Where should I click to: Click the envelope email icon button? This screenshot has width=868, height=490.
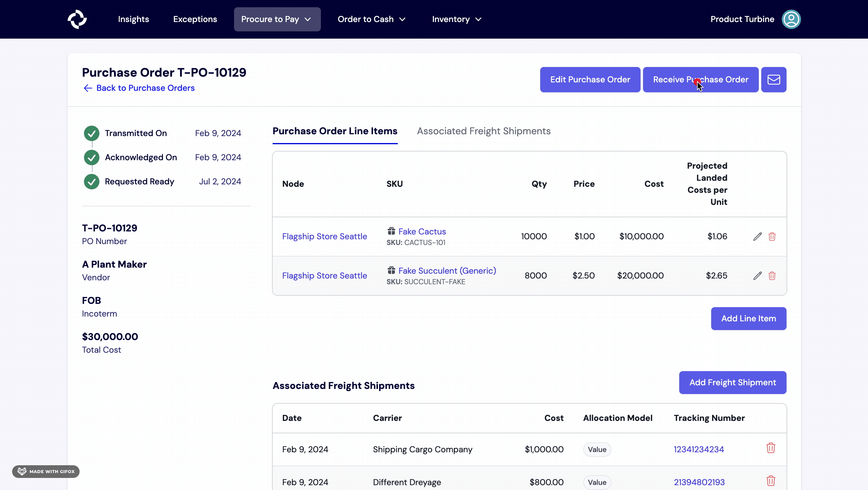(x=773, y=80)
